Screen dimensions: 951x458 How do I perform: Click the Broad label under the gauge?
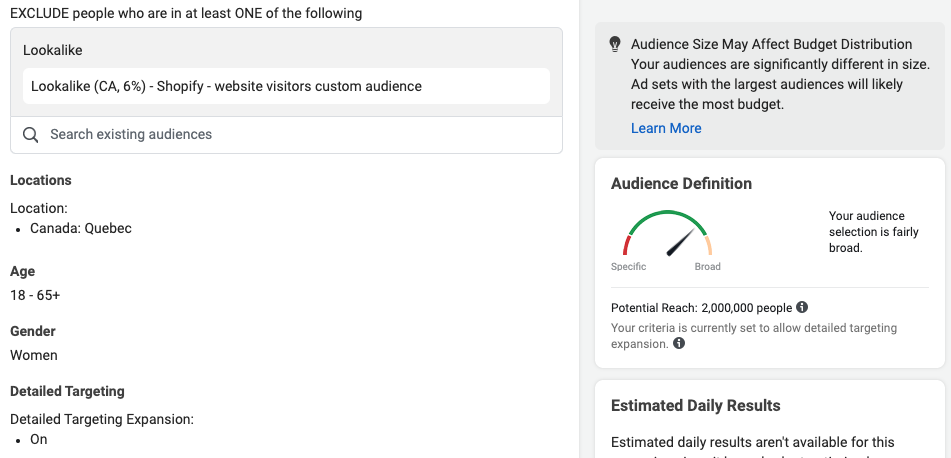(x=707, y=267)
